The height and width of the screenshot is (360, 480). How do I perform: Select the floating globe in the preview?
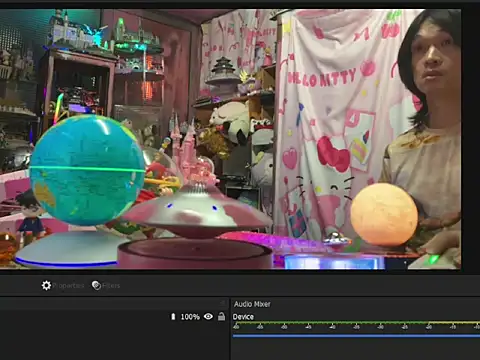tap(87, 169)
